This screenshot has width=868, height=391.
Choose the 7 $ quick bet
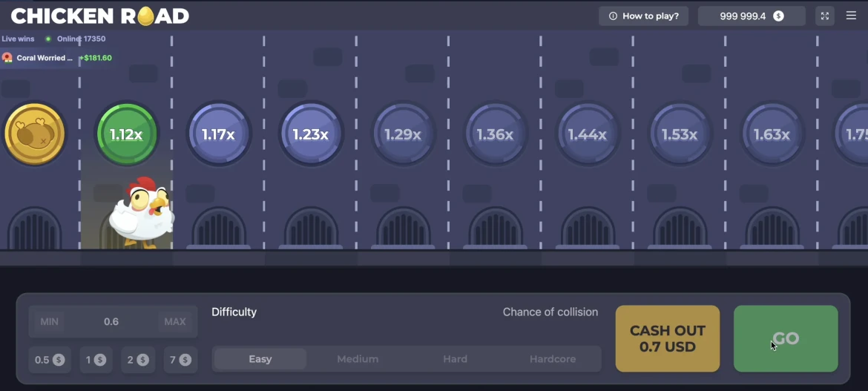pos(180,360)
